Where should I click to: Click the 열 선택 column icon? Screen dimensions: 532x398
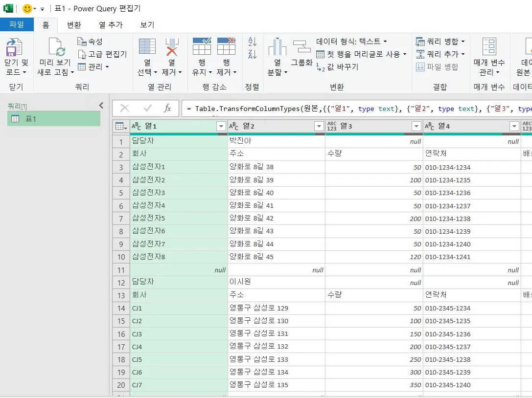[x=147, y=46]
